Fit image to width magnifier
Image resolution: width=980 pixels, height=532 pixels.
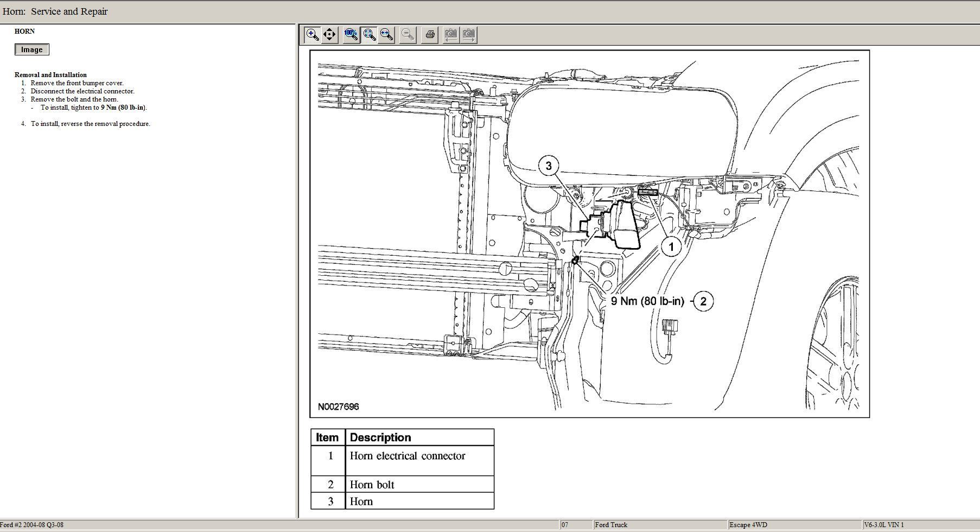coord(387,35)
